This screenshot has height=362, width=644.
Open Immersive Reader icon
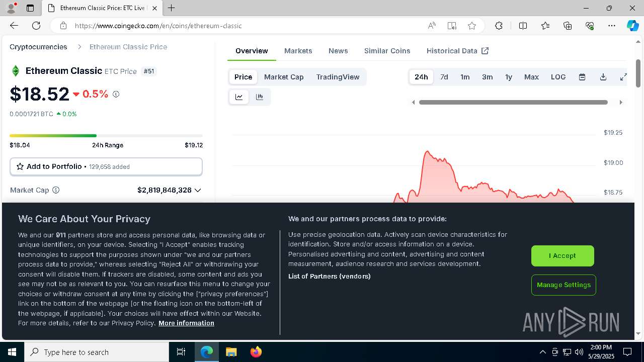pos(452,26)
